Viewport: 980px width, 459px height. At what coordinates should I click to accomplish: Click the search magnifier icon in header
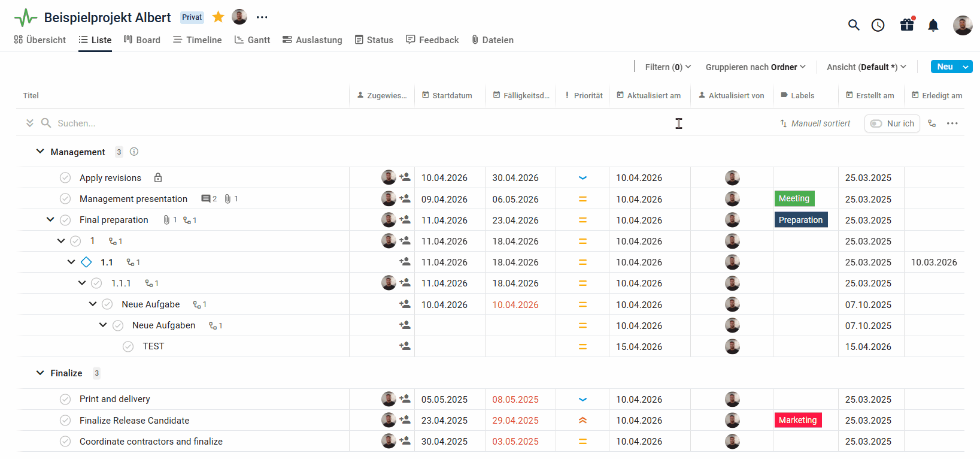(x=854, y=25)
